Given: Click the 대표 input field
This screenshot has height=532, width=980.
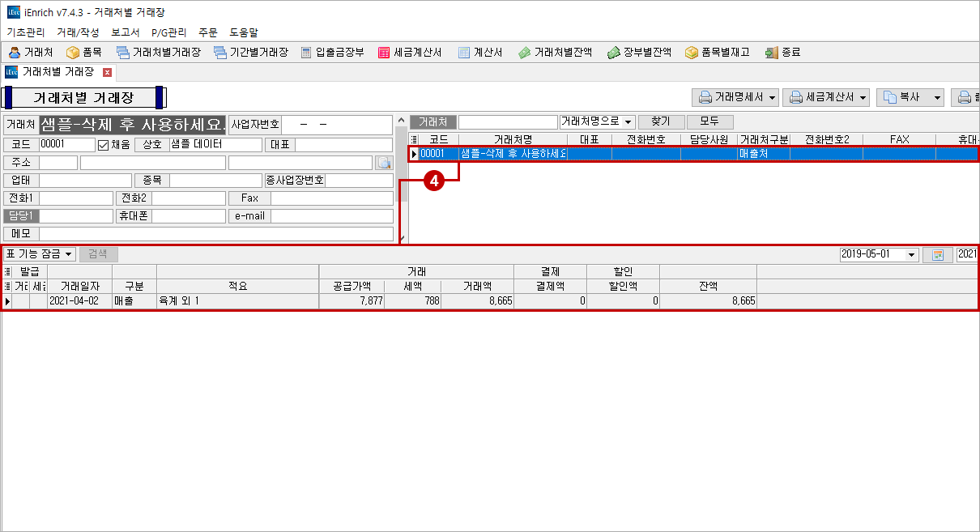Looking at the screenshot, I should [x=343, y=145].
